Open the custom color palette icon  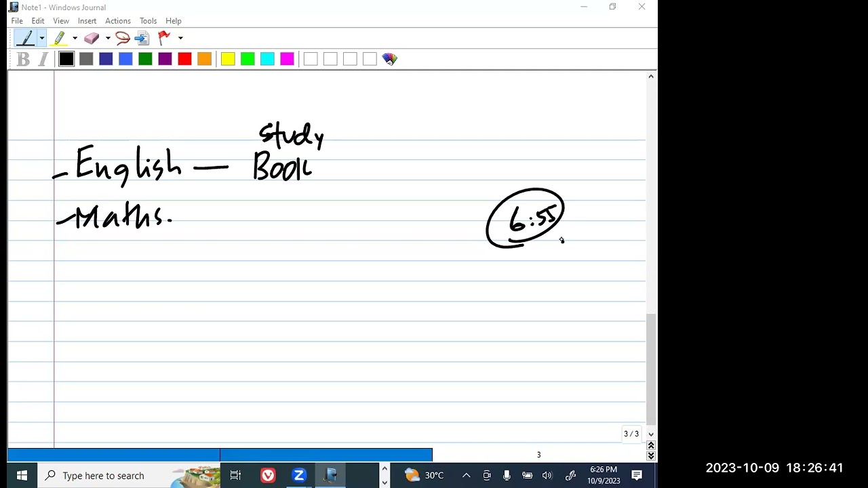coord(389,60)
